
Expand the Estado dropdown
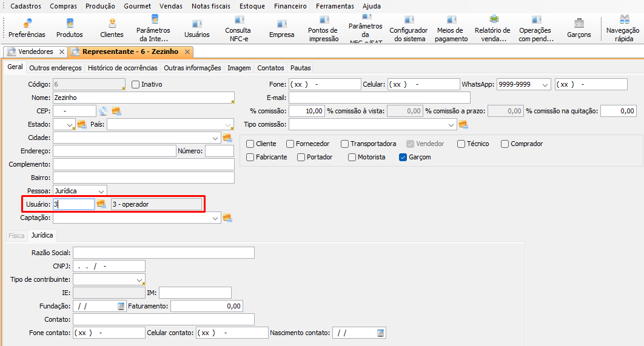point(70,124)
